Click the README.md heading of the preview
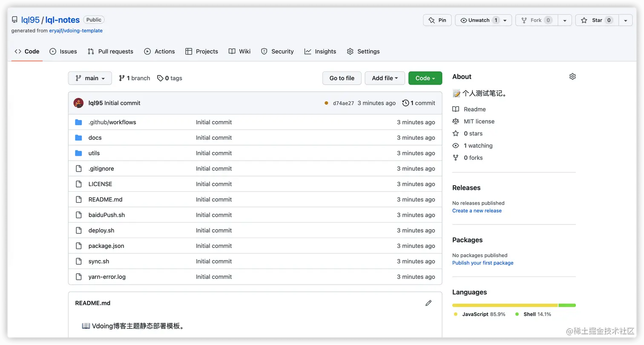Image resolution: width=644 pixels, height=345 pixels. pos(92,303)
